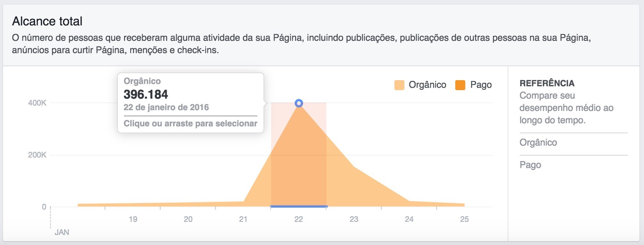Select Orgânico in the Referência panel
Screen dimensions: 644x245
pyautogui.click(x=538, y=143)
